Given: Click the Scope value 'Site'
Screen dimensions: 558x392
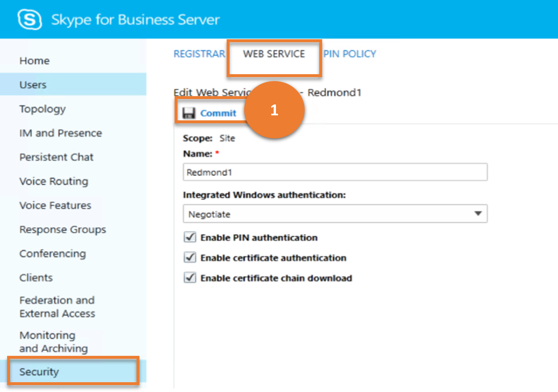Looking at the screenshot, I should (227, 138).
